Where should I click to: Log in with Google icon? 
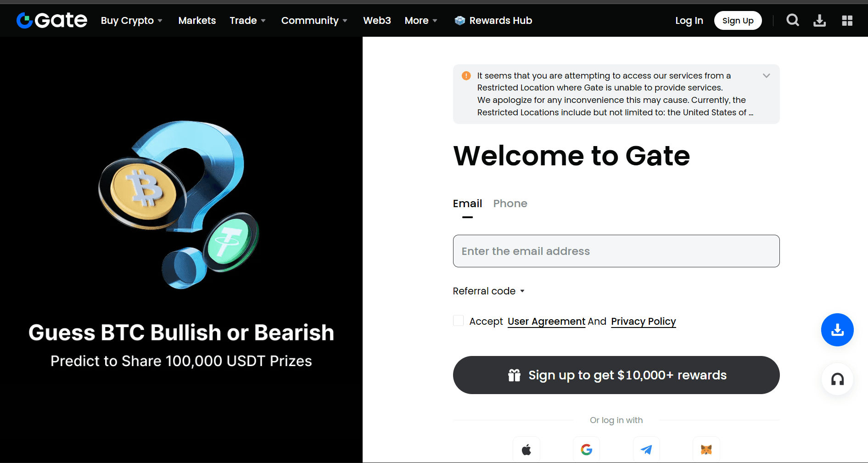pyautogui.click(x=586, y=449)
